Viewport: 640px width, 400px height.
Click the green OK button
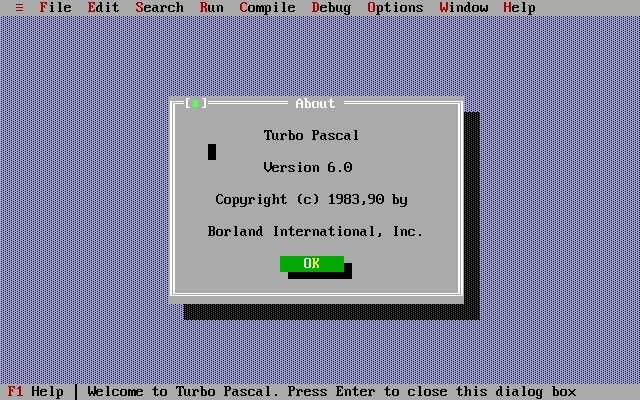pos(312,264)
